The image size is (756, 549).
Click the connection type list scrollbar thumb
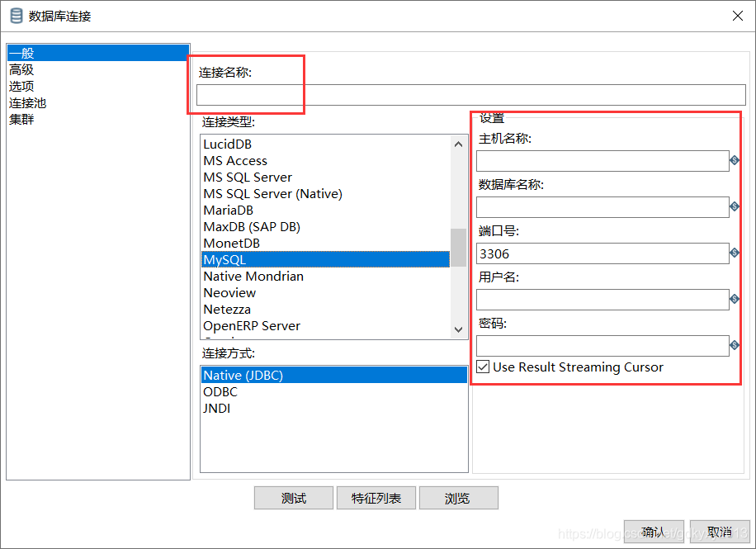459,248
